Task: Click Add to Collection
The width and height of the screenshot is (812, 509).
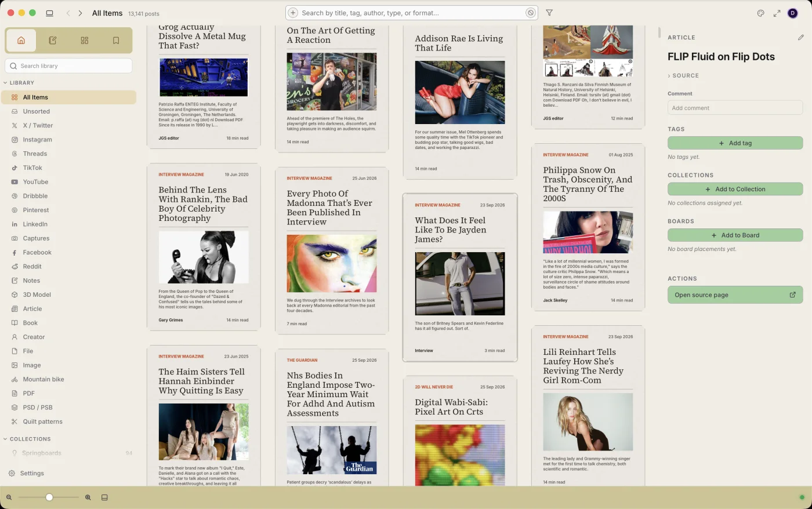Action: [x=735, y=189]
